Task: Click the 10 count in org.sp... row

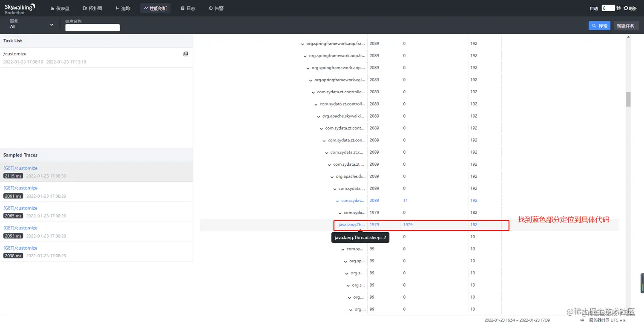Action: [473, 261]
